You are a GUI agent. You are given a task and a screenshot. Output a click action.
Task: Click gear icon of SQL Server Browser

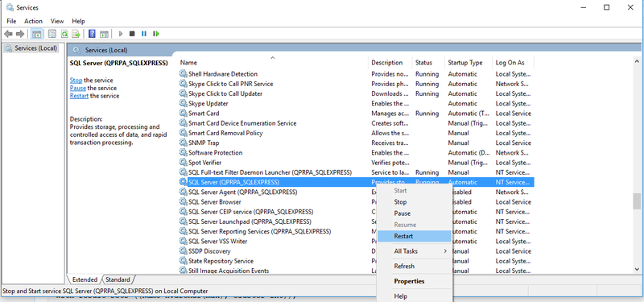[184, 202]
